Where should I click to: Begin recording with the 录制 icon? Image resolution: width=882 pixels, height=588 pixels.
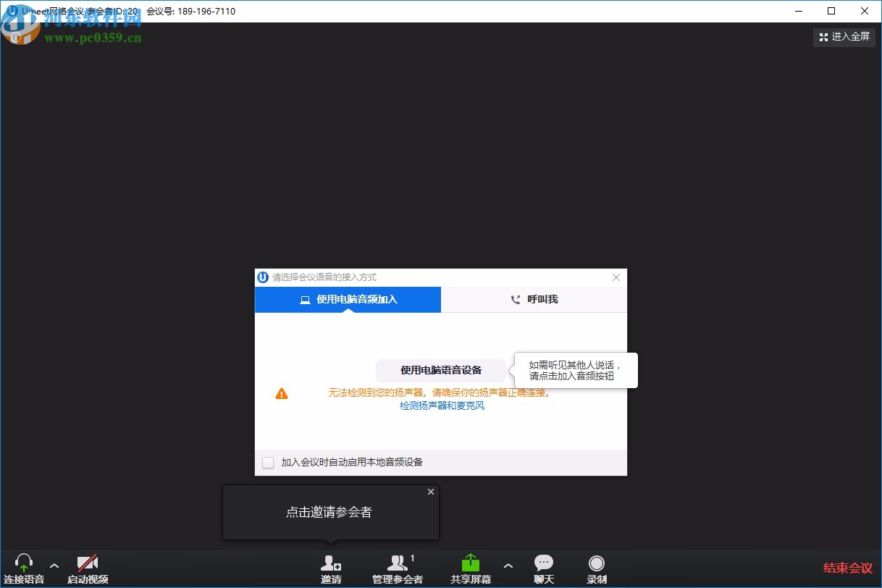pos(596,563)
